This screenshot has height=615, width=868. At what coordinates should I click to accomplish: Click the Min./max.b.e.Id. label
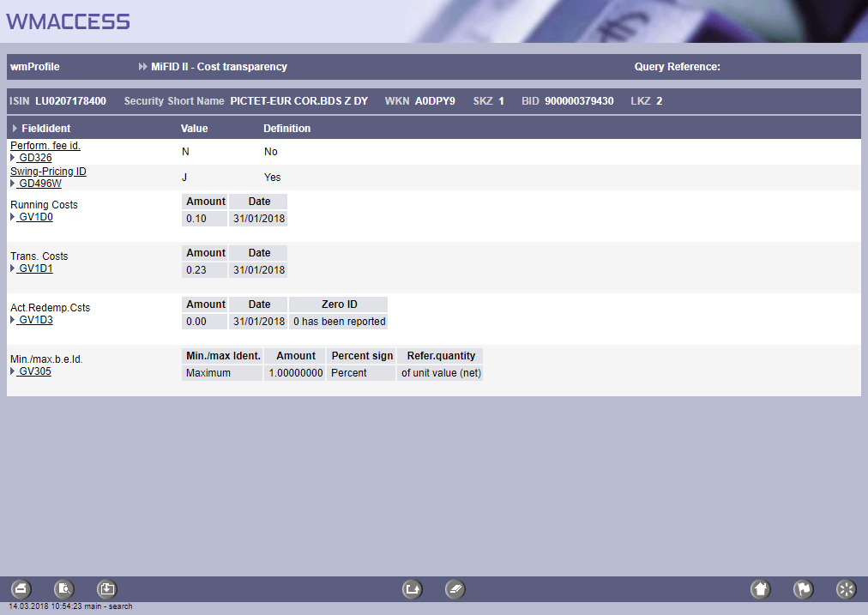[46, 359]
